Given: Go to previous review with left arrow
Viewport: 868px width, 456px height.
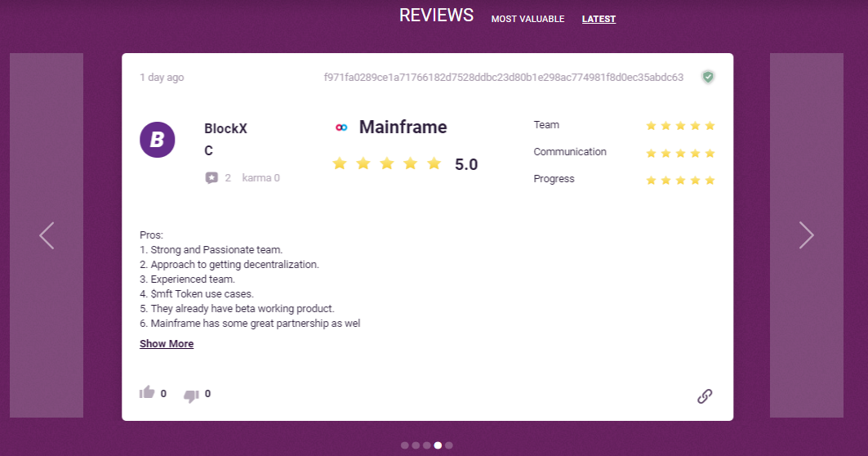Looking at the screenshot, I should point(47,235).
